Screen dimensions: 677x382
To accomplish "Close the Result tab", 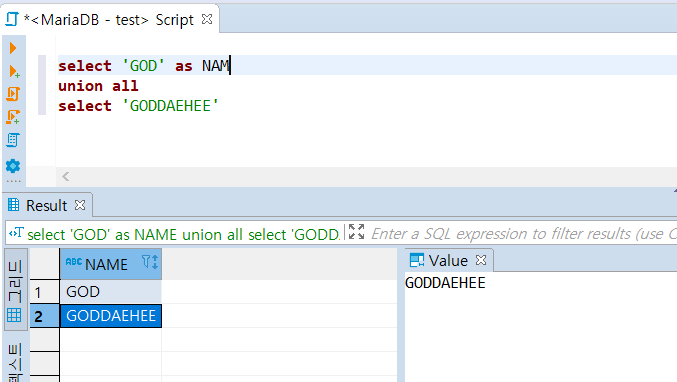I will pos(80,205).
